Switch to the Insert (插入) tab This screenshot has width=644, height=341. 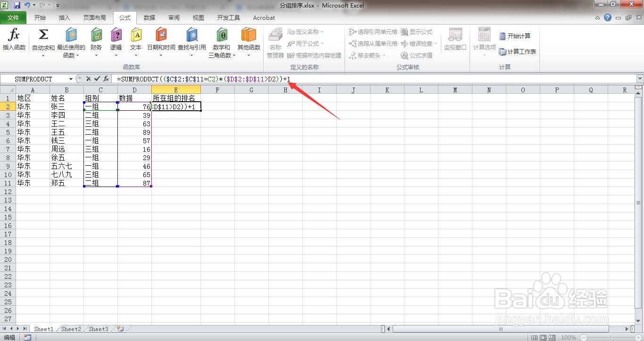(x=64, y=18)
